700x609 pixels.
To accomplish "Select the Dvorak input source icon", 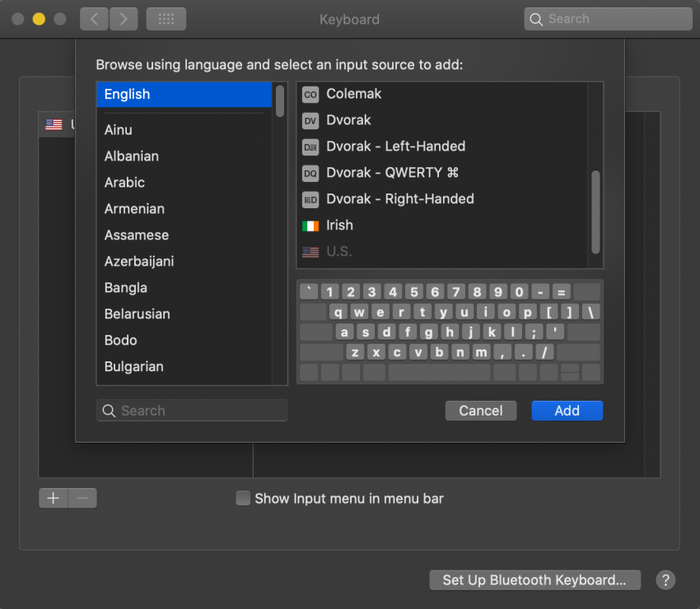I will (x=310, y=120).
